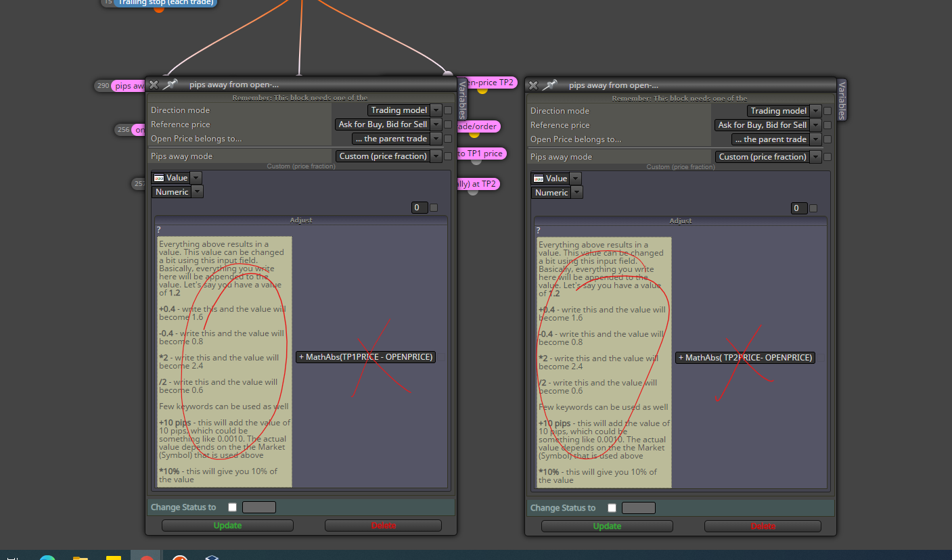This screenshot has width=952, height=560.
Task: Click the Value type icon in right dialog
Action: click(538, 179)
